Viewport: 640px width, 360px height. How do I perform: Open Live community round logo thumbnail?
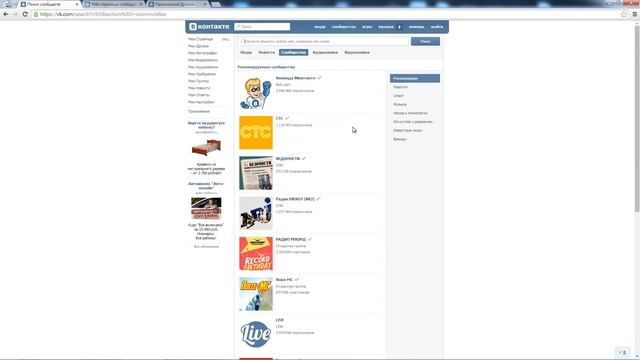(256, 334)
